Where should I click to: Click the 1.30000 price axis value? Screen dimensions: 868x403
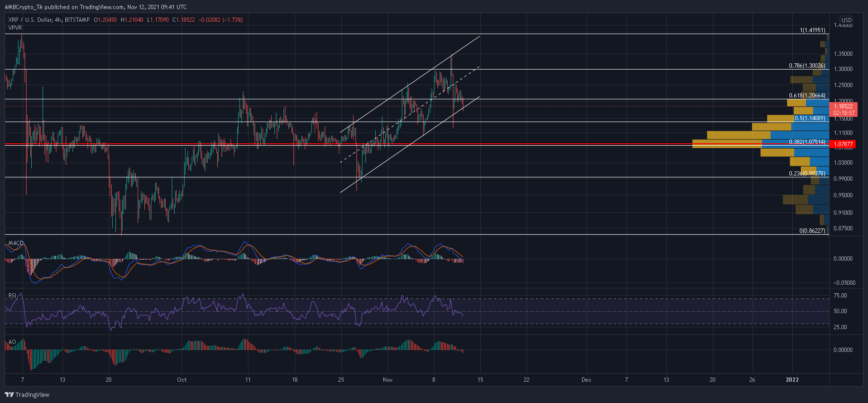point(843,69)
